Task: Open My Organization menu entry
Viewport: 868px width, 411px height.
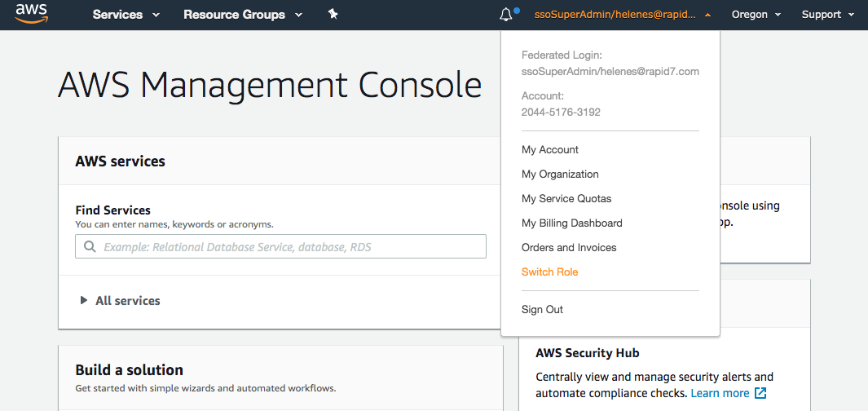Action: [x=560, y=175]
